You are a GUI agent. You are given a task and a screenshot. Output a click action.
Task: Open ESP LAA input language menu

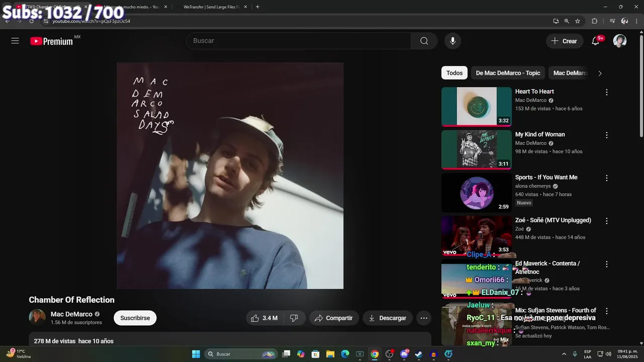tap(588, 354)
